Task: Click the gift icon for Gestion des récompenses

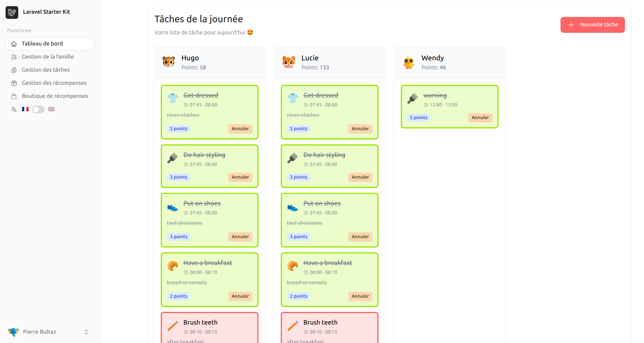Action: (14, 83)
